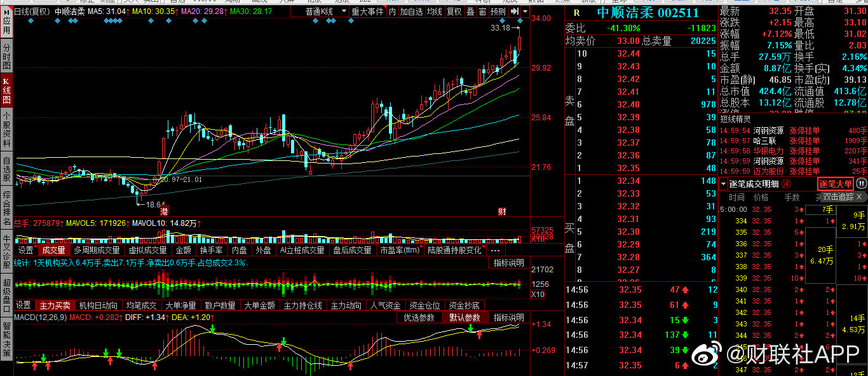Viewport: 868px width, 376px height.
Task: Open 指标说明 for the MACD panel
Action: tap(508, 317)
